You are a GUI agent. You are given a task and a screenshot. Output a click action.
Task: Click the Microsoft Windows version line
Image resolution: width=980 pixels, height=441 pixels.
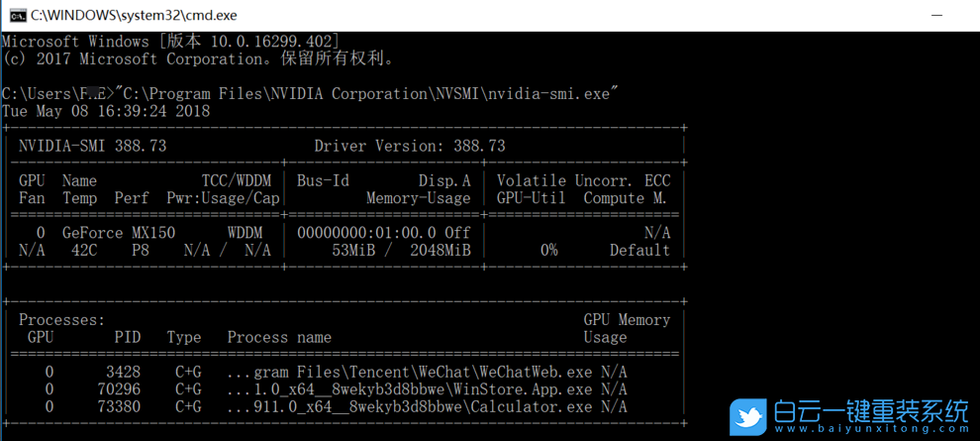point(171,42)
